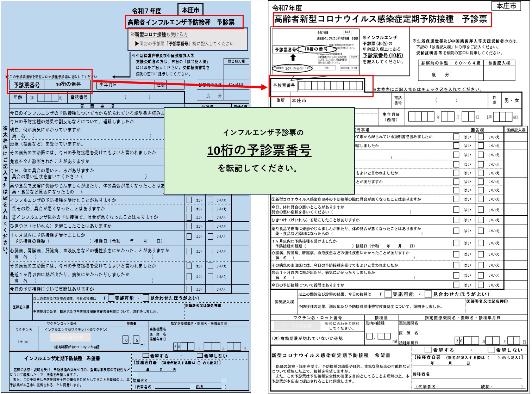Image resolution: width=532 pixels, height=394 pixels.
Task: Check はい for 心臓病 question on blue form
Action: (189, 251)
